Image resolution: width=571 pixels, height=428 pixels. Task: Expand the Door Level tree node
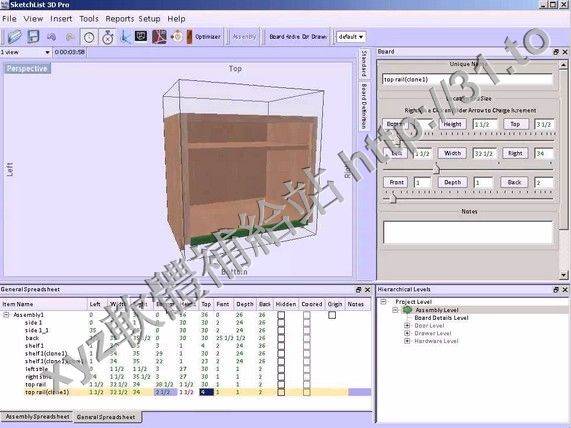407,325
